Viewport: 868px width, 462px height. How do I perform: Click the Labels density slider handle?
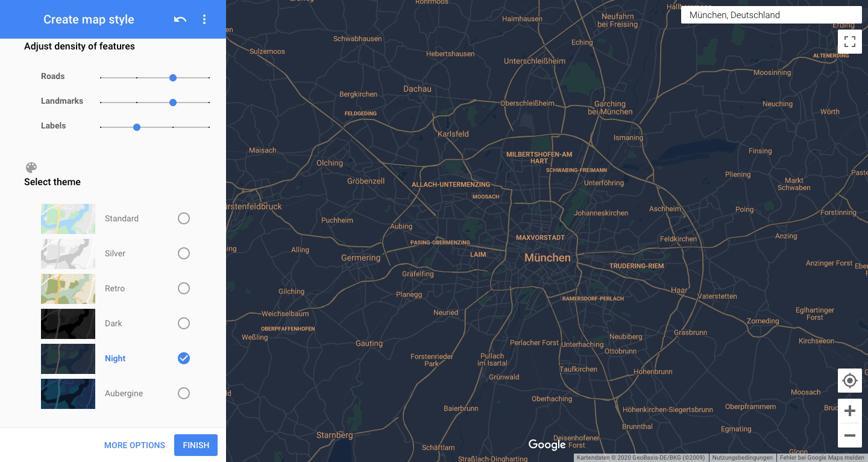137,127
